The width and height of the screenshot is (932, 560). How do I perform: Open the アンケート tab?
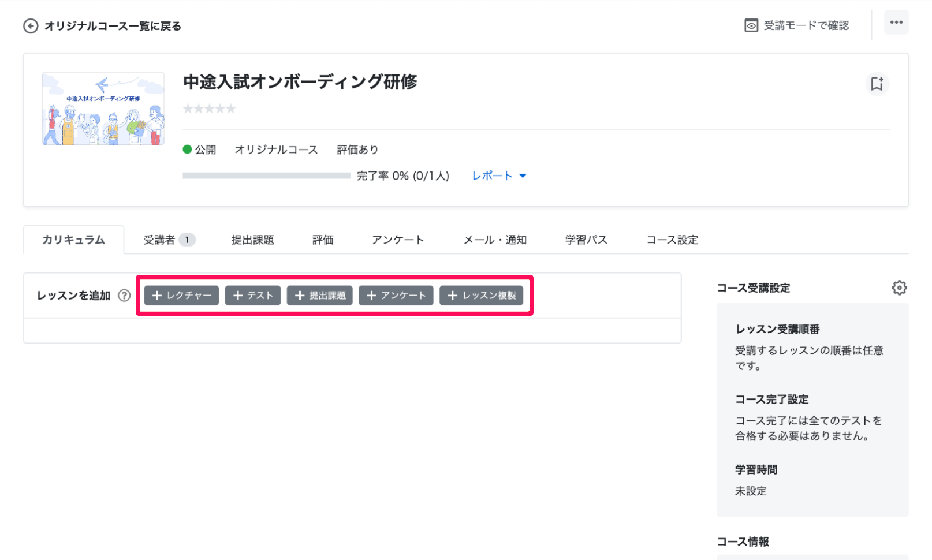pyautogui.click(x=398, y=240)
